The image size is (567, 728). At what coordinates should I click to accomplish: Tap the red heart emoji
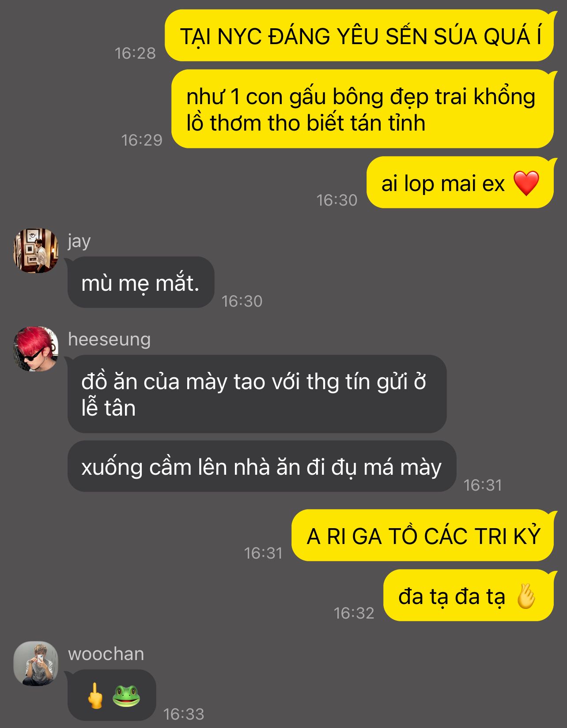point(526,183)
